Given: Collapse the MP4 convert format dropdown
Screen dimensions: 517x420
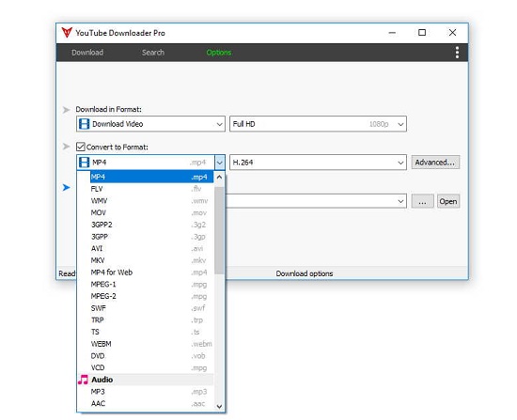Looking at the screenshot, I should coord(219,163).
